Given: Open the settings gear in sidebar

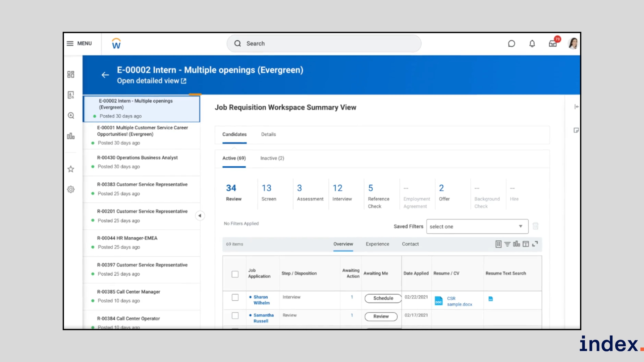Looking at the screenshot, I should click(71, 189).
